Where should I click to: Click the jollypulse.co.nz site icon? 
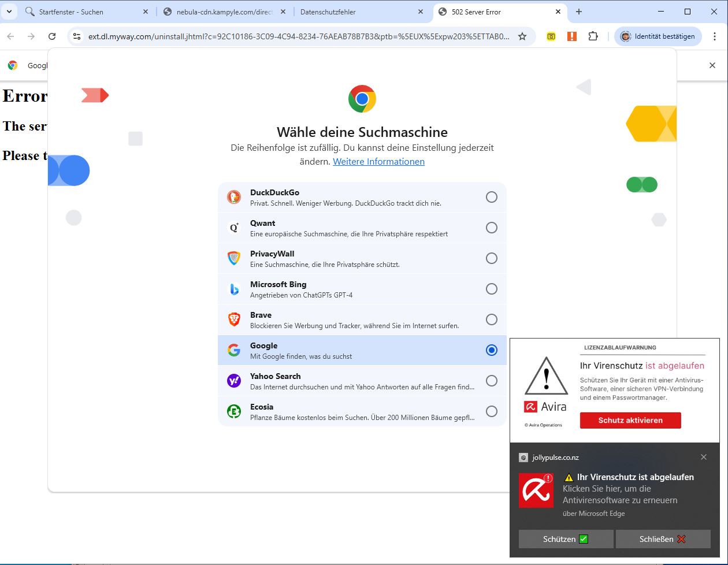point(523,458)
